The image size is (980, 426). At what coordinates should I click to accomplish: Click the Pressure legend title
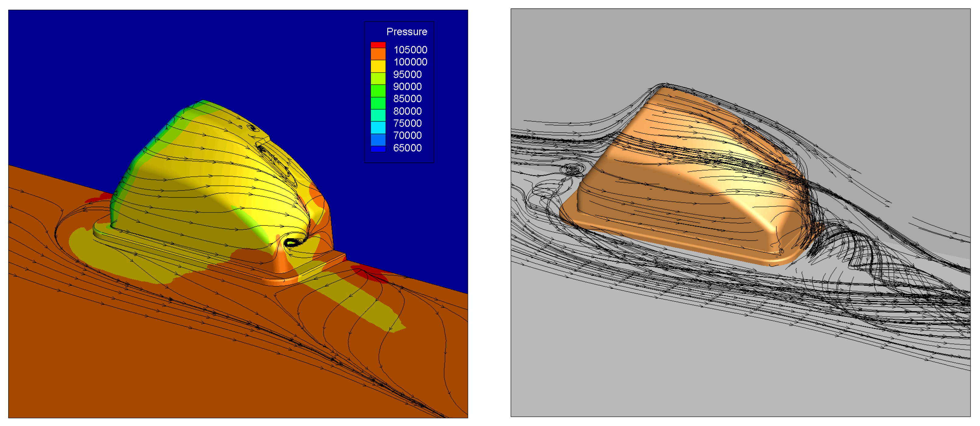click(x=406, y=32)
